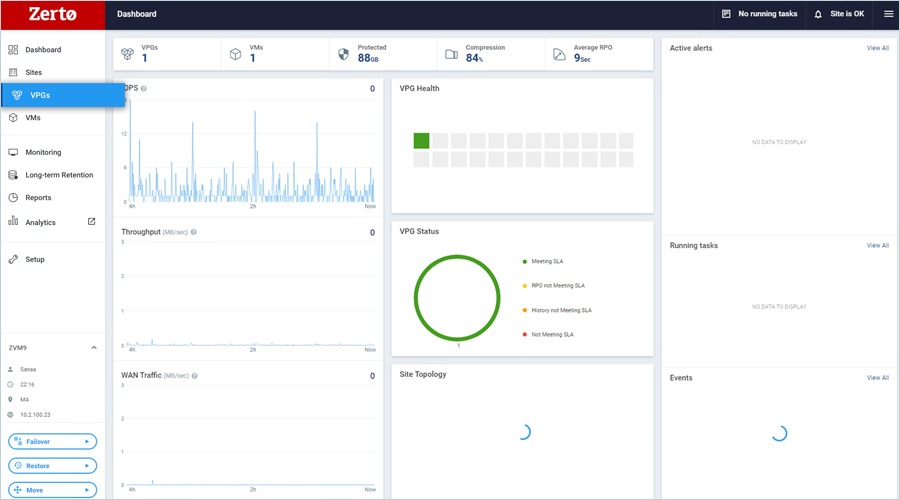Collapse the ZVM9 site details panel

[x=94, y=348]
